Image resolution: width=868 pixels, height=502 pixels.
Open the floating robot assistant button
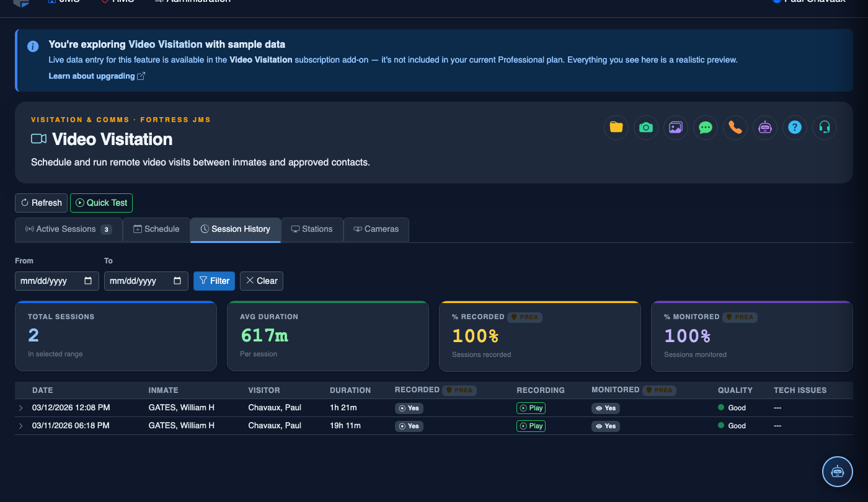tap(838, 472)
